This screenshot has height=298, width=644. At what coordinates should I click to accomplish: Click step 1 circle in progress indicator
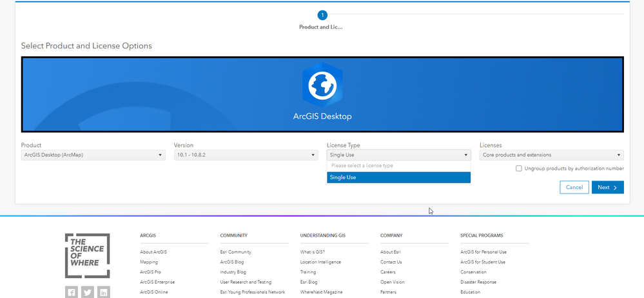(x=322, y=15)
